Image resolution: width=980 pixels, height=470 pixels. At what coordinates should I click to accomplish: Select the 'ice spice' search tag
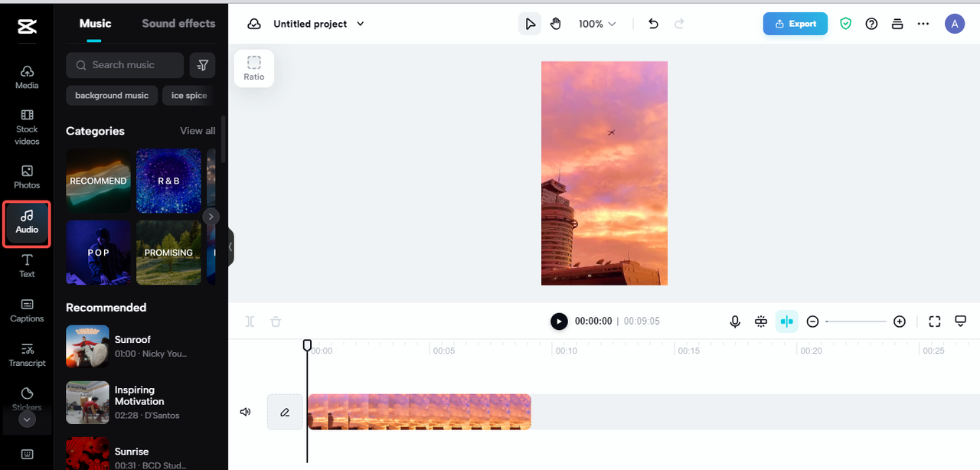(189, 96)
